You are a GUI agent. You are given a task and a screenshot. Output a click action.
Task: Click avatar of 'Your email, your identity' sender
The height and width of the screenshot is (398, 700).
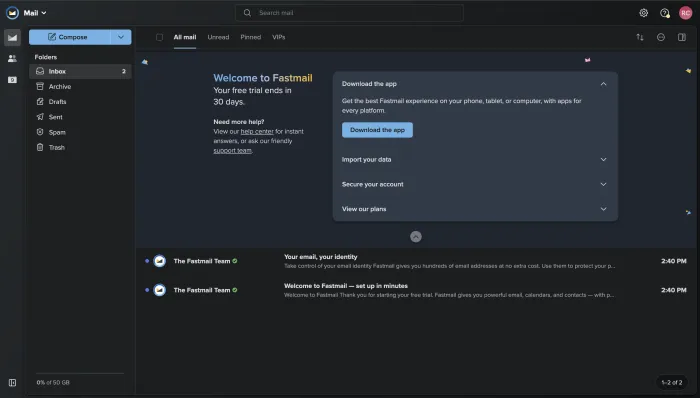(159, 261)
